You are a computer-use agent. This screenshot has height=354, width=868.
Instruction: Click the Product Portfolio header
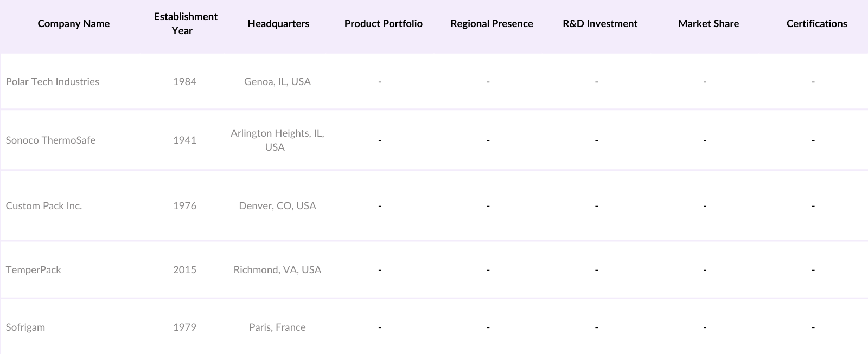tap(383, 24)
